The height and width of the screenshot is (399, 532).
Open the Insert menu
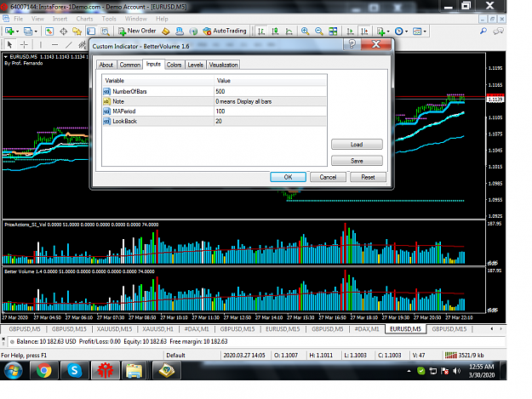coord(60,19)
